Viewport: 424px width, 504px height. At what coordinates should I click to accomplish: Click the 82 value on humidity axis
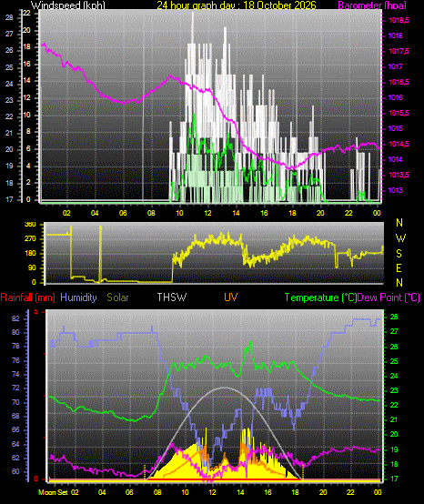coord(15,318)
